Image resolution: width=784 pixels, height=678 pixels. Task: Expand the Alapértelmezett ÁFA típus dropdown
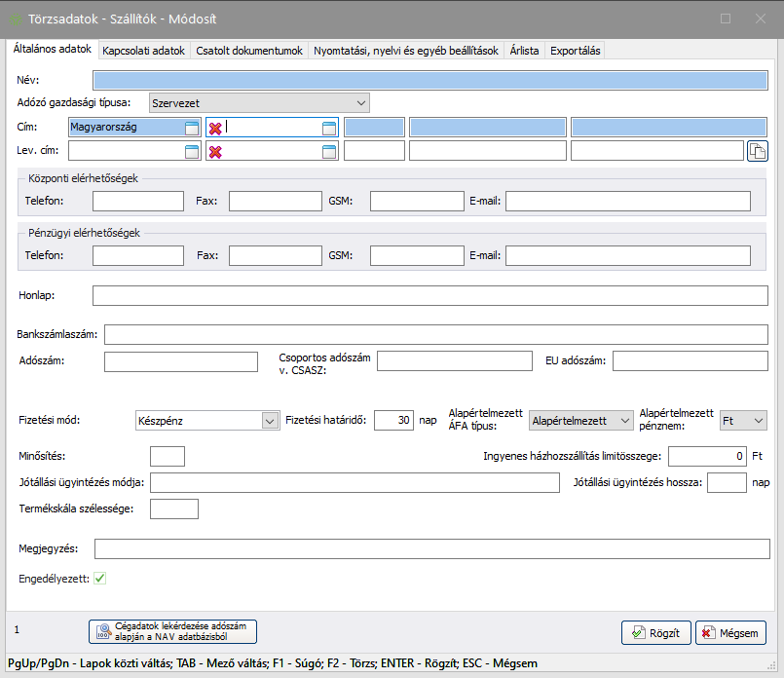pos(624,421)
